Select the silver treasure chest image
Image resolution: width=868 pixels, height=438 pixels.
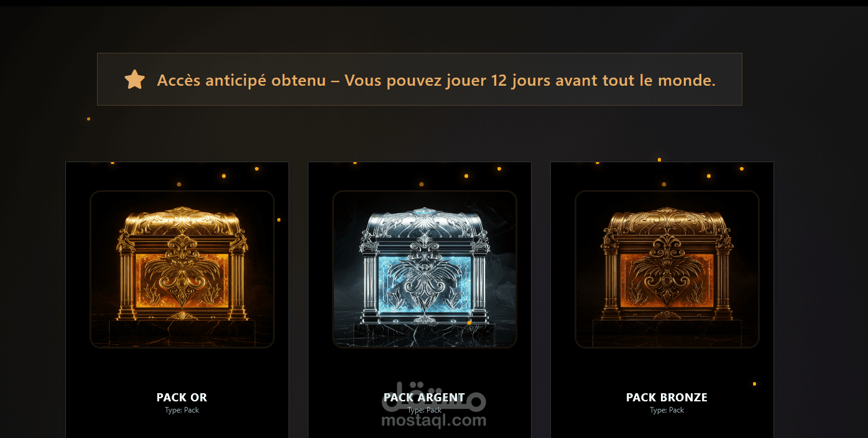[425, 269]
